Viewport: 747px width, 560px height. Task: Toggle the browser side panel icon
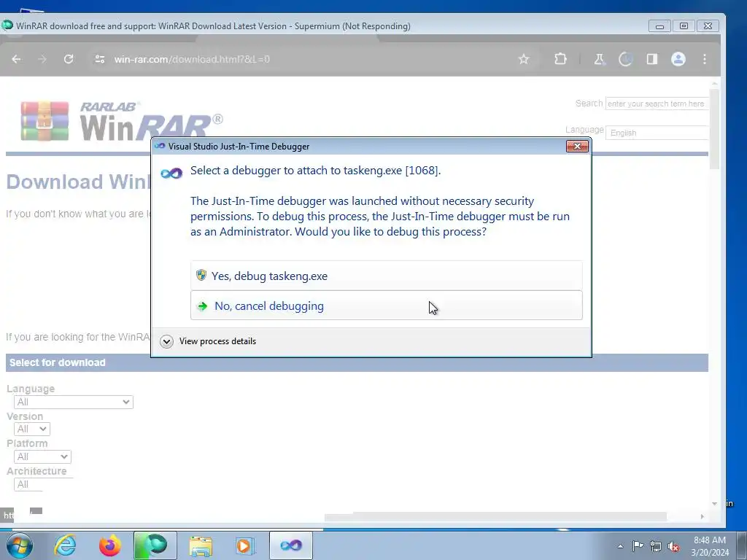coord(651,59)
